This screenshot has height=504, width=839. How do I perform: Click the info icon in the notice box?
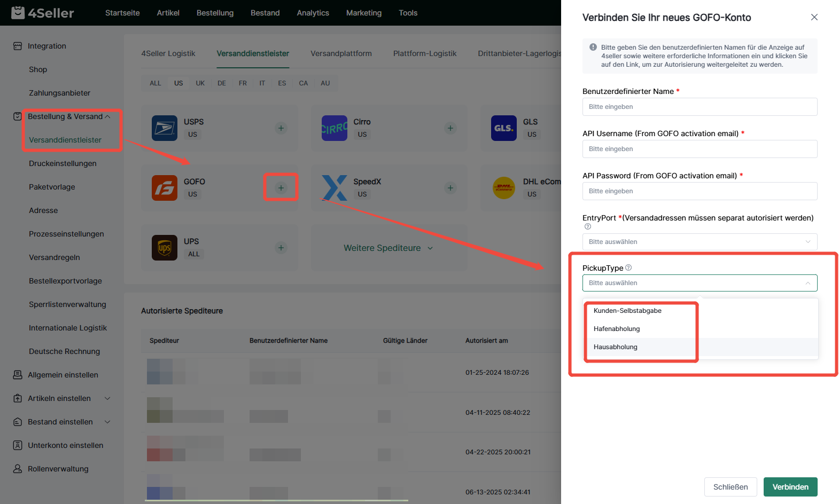(593, 47)
